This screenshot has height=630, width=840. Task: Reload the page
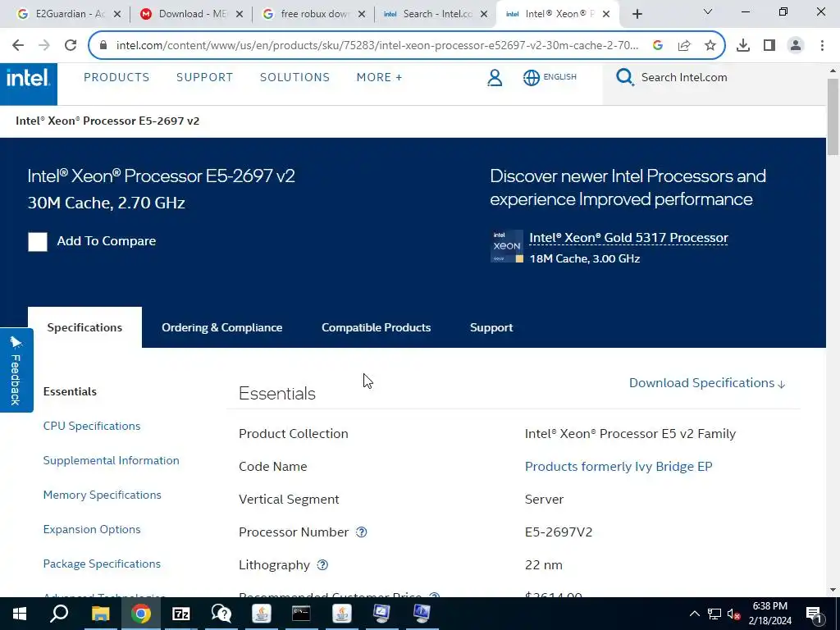pos(71,46)
